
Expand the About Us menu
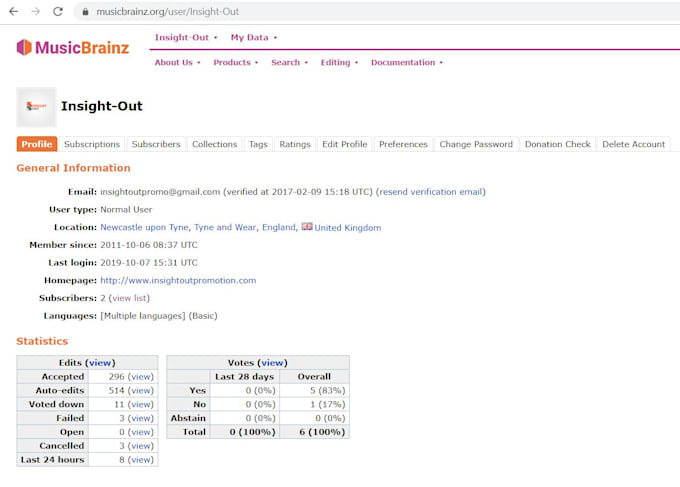click(177, 62)
